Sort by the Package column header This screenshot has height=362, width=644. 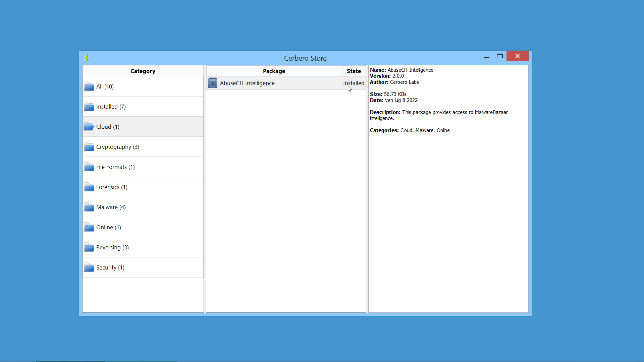pyautogui.click(x=274, y=71)
